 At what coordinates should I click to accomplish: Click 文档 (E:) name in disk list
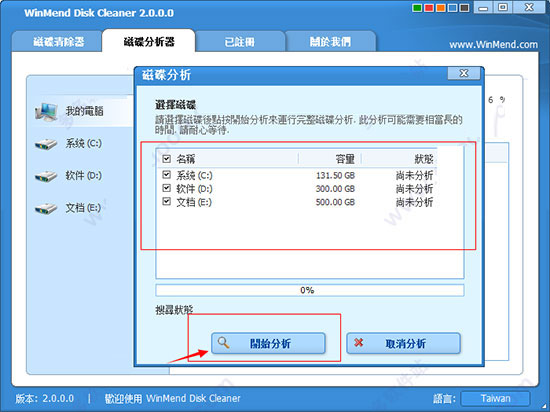click(194, 202)
